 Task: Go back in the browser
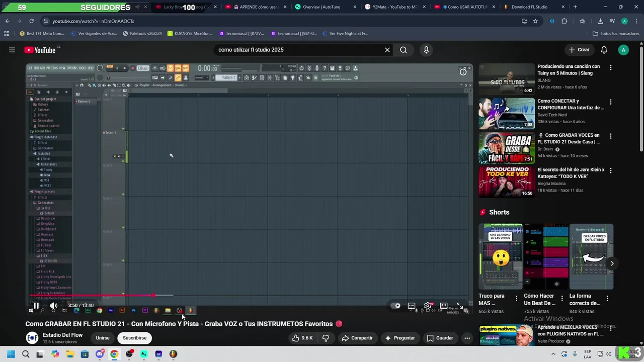coord(7,21)
